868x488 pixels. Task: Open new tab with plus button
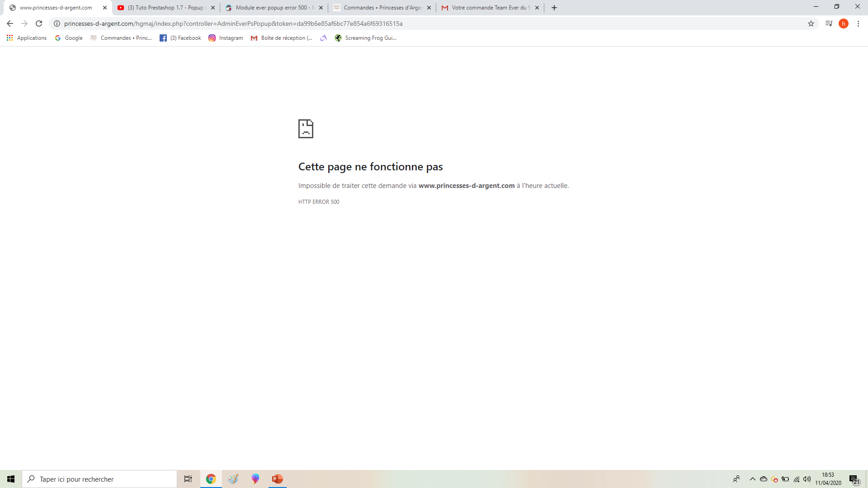[x=554, y=8]
